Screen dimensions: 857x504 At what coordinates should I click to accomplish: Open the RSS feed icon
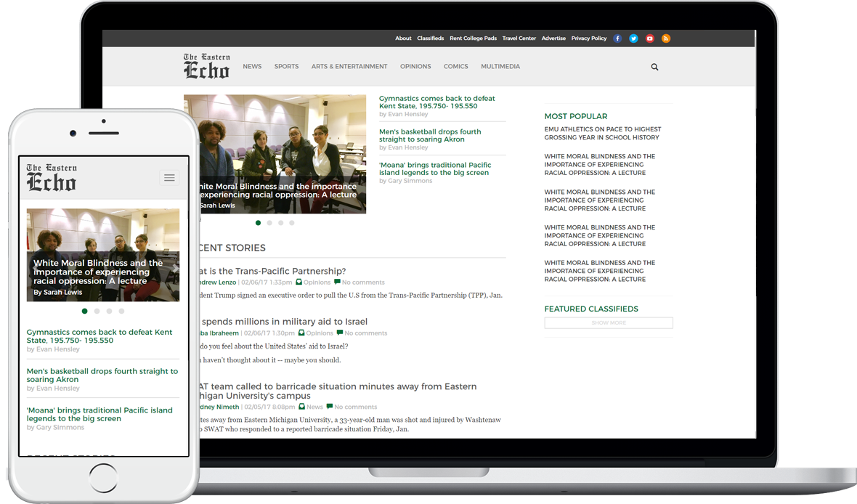(666, 38)
